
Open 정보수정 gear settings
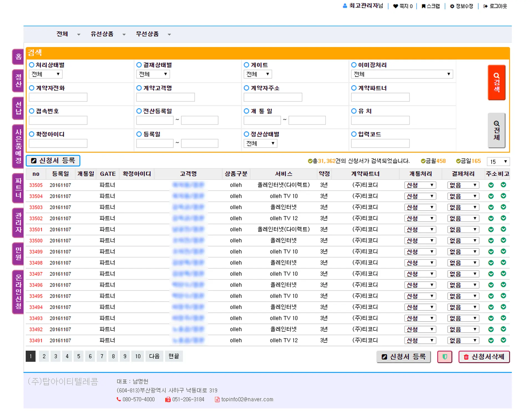coord(452,6)
